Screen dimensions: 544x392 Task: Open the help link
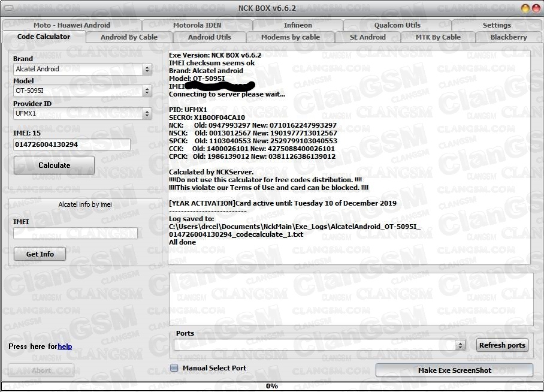[65, 346]
